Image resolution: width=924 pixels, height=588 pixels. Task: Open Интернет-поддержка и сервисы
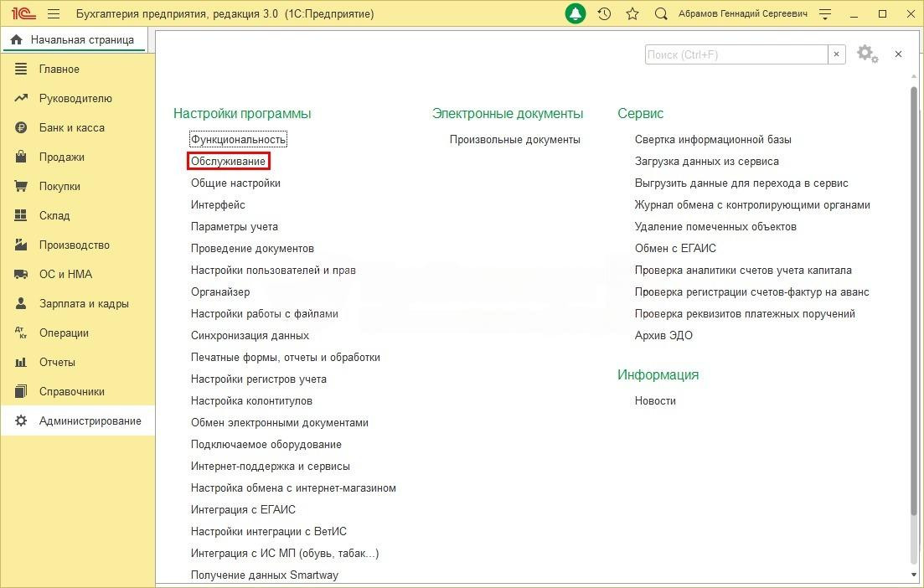click(271, 467)
